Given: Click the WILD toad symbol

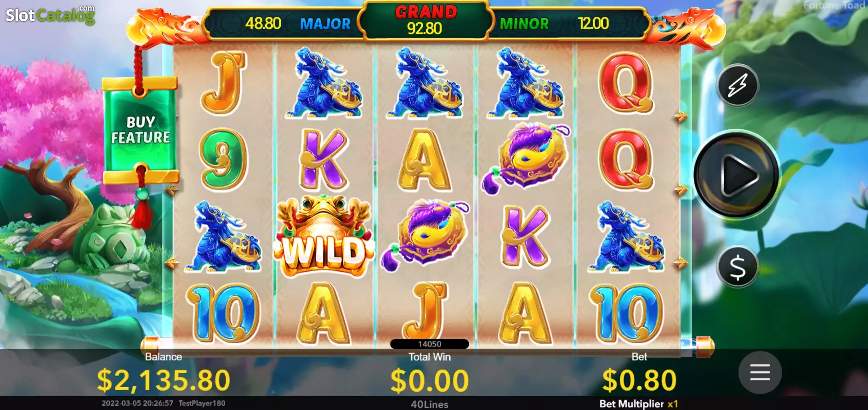Looking at the screenshot, I should coord(324,237).
